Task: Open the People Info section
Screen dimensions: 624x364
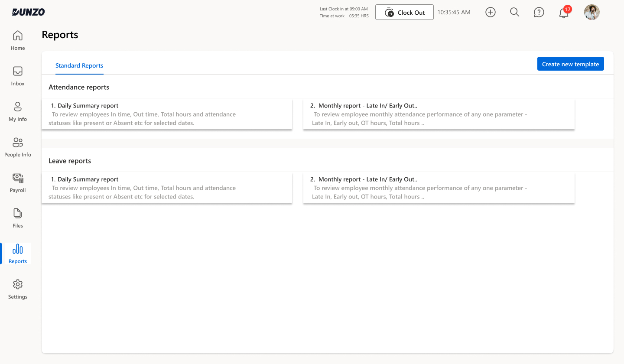Action: 17,147
